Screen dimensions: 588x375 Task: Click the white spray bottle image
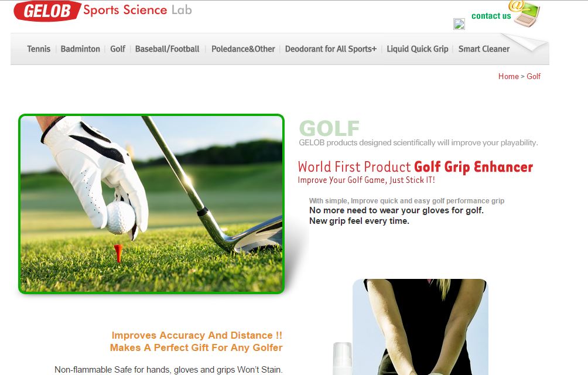[343, 359]
